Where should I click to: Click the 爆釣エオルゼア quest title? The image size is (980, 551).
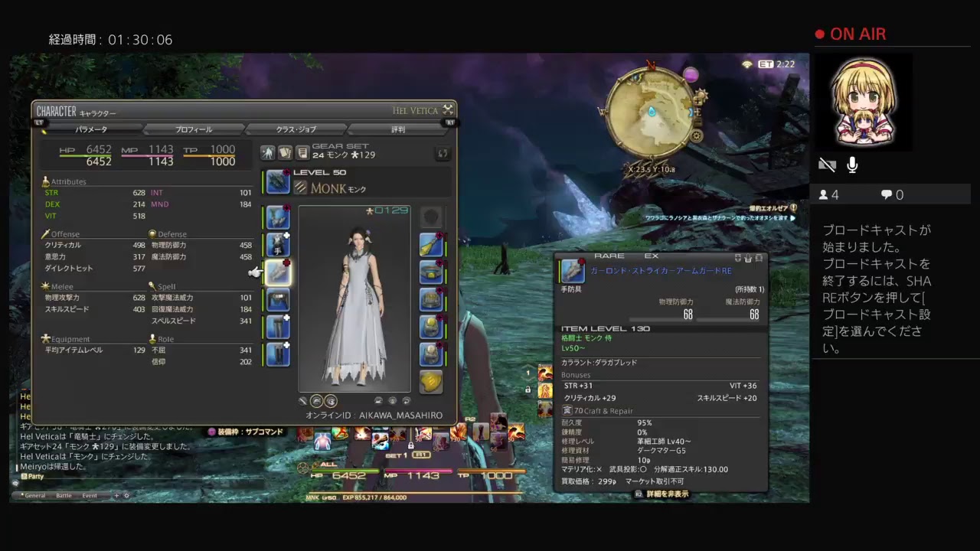click(x=769, y=208)
